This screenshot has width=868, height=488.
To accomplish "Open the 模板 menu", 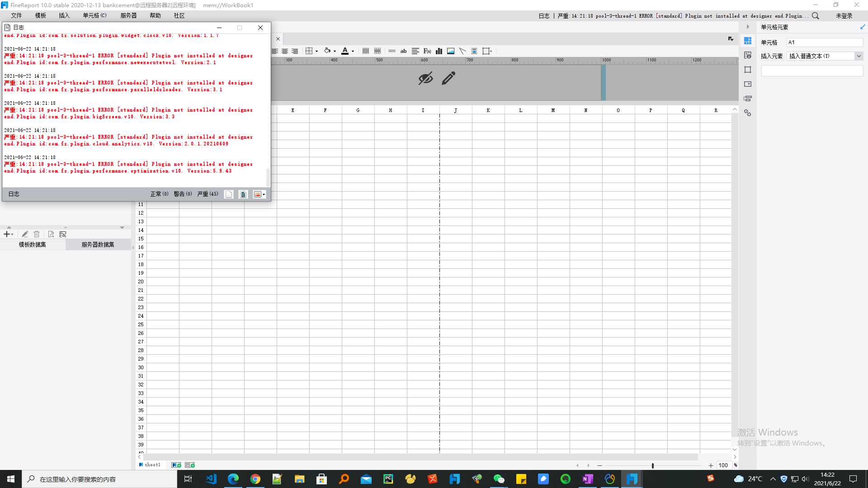I will (41, 16).
